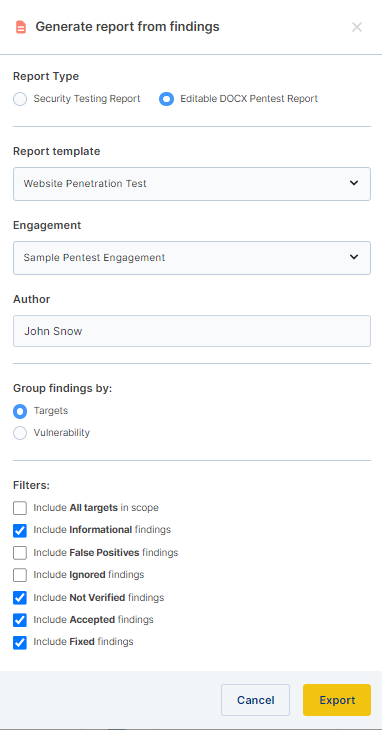Open the Report template dropdown
This screenshot has height=730, width=382.
(x=192, y=184)
